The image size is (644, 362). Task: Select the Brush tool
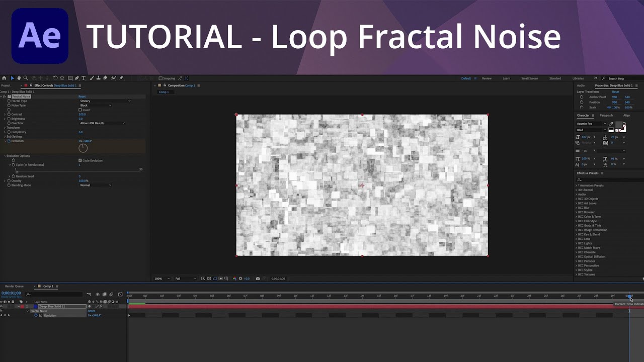[92, 78]
